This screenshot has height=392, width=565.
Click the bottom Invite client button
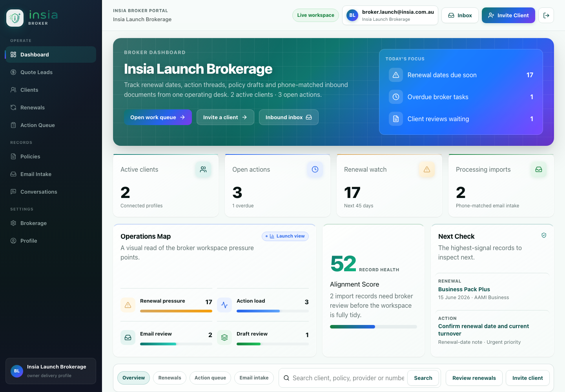click(x=528, y=378)
